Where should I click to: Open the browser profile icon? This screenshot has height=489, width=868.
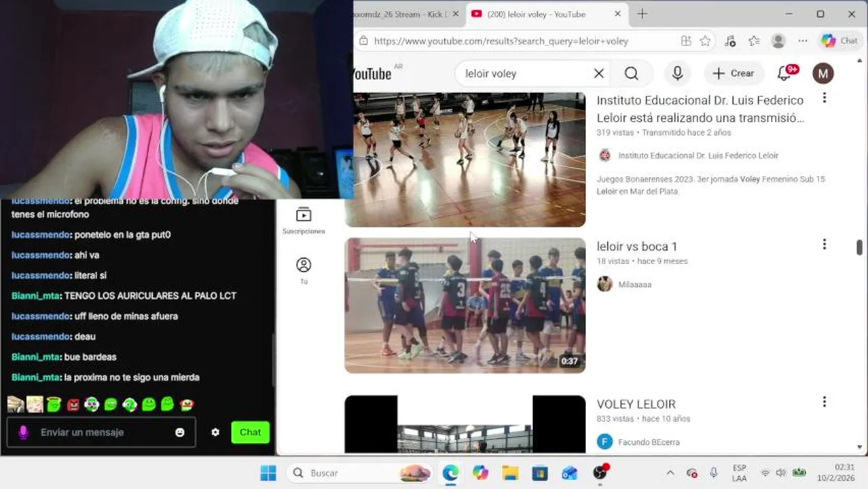778,41
